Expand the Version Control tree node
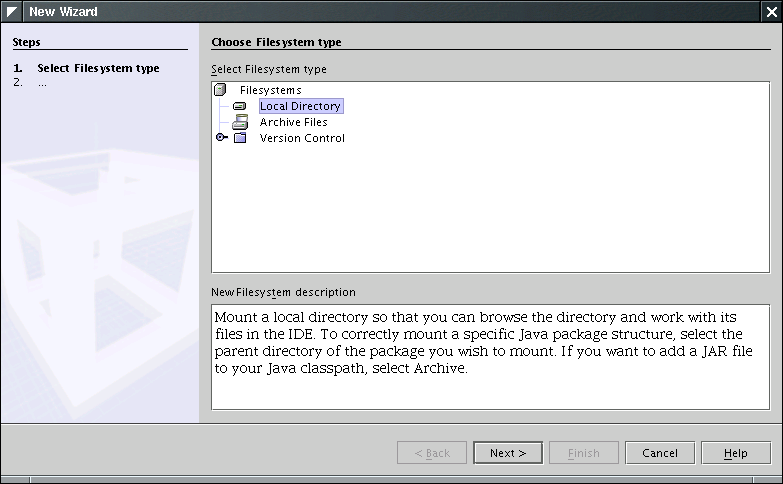The height and width of the screenshot is (484, 783). coord(221,138)
